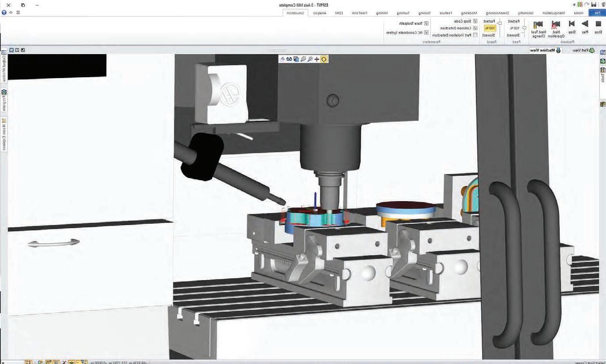Reset Rapid speed with highlighted 100% button
The width and height of the screenshot is (606, 364).
tap(490, 28)
